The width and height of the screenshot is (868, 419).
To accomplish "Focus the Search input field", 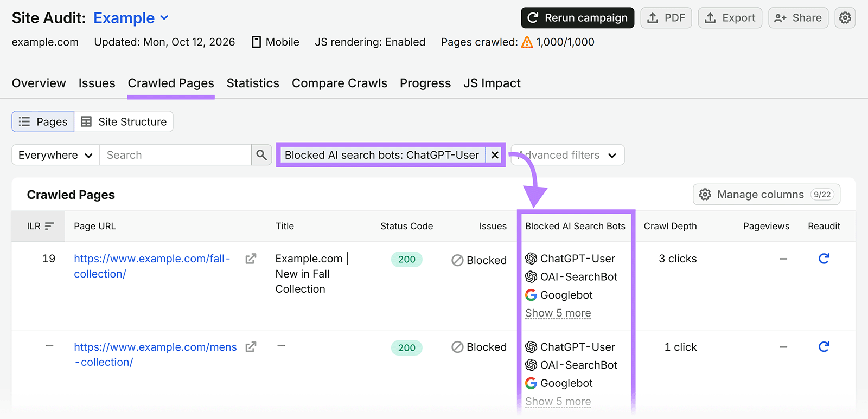I will (x=175, y=155).
